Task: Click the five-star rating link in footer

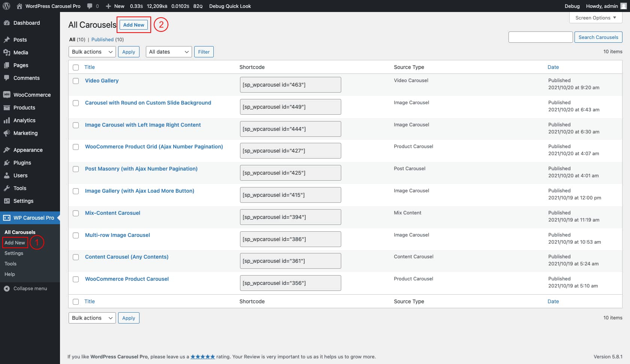Action: pos(202,357)
